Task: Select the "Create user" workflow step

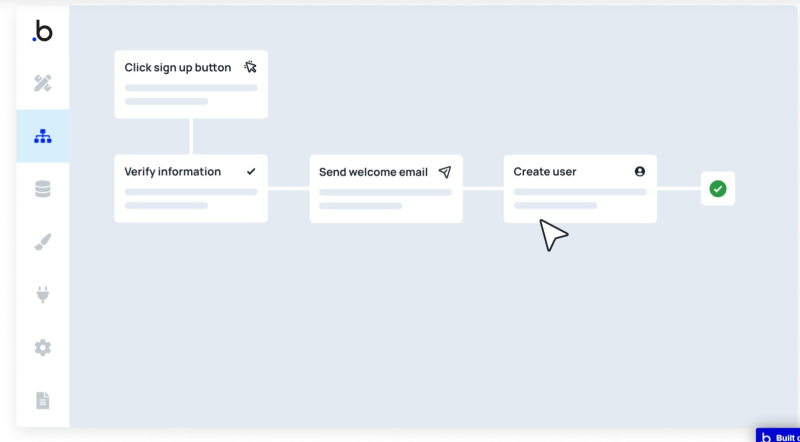Action: tap(580, 189)
